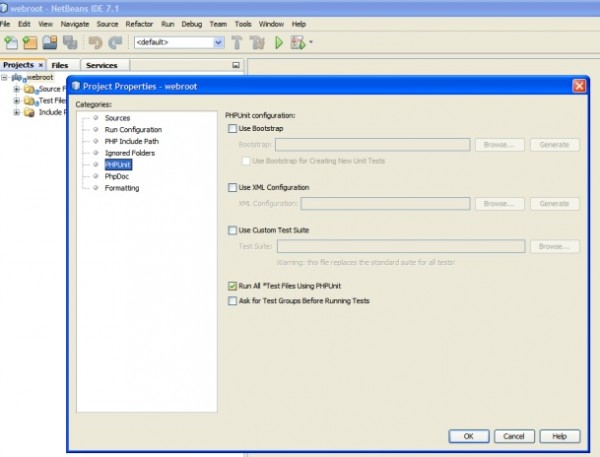Expand the Source Files tree node
The width and height of the screenshot is (600, 457).
(x=16, y=90)
